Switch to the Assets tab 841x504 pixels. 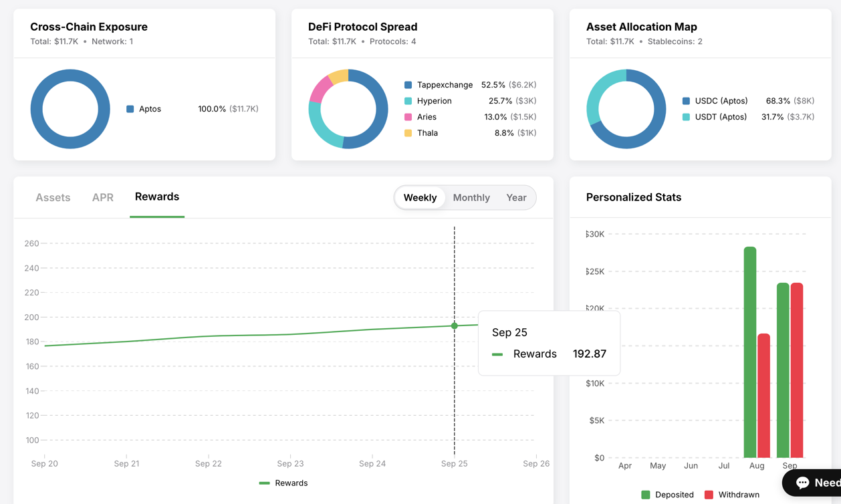[53, 198]
